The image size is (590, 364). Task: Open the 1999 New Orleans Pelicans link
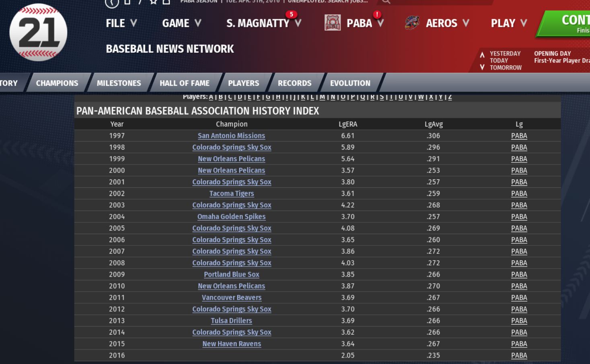coord(231,159)
